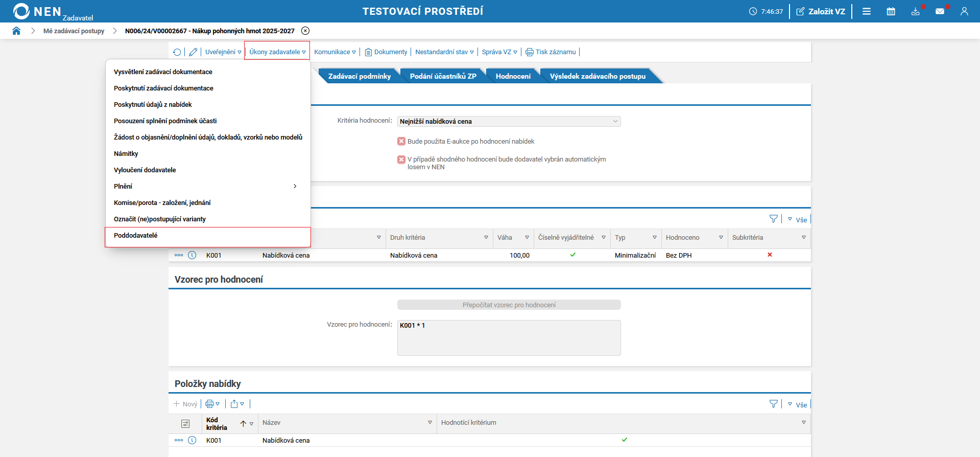Click Tisk záznamu print button
Image resolution: width=980 pixels, height=457 pixels.
(x=551, y=52)
